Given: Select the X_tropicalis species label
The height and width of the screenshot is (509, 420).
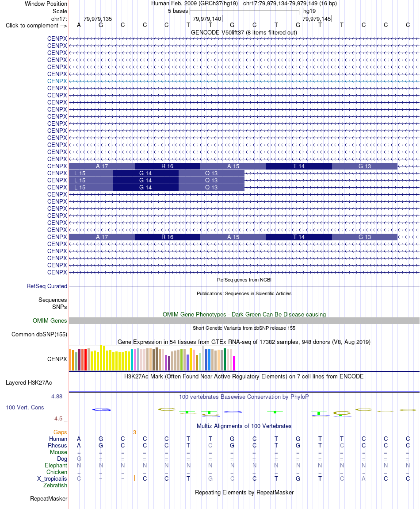Looking at the screenshot, I should coord(52,478).
